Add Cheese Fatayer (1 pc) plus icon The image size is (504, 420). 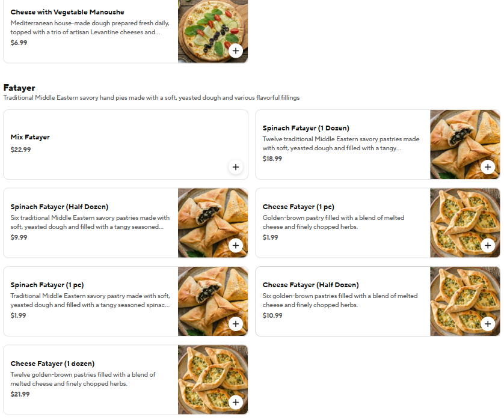click(x=488, y=245)
